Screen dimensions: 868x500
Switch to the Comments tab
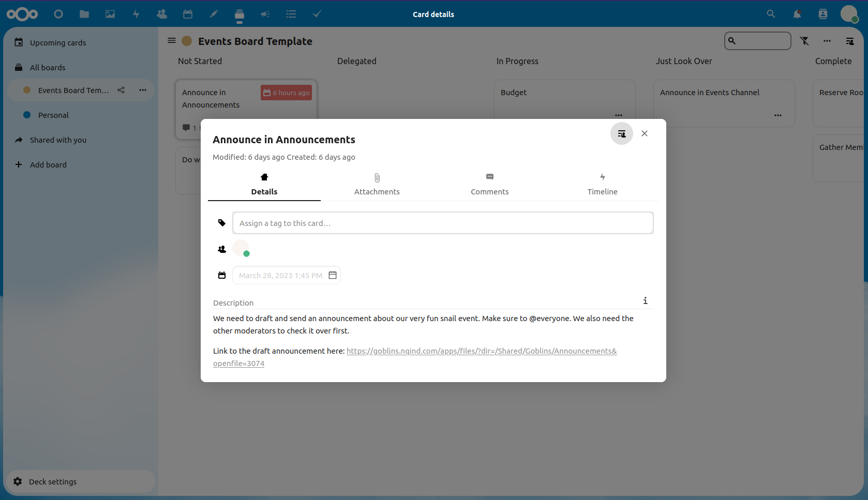[x=489, y=184]
